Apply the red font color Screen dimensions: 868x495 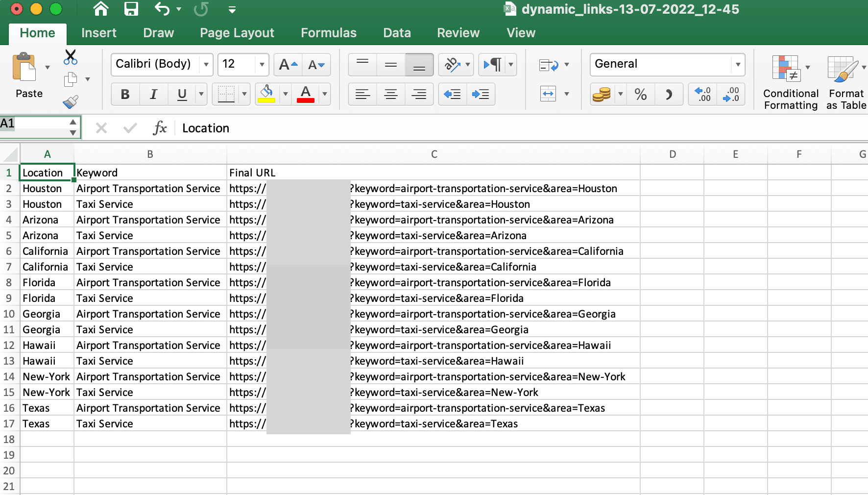tap(306, 94)
